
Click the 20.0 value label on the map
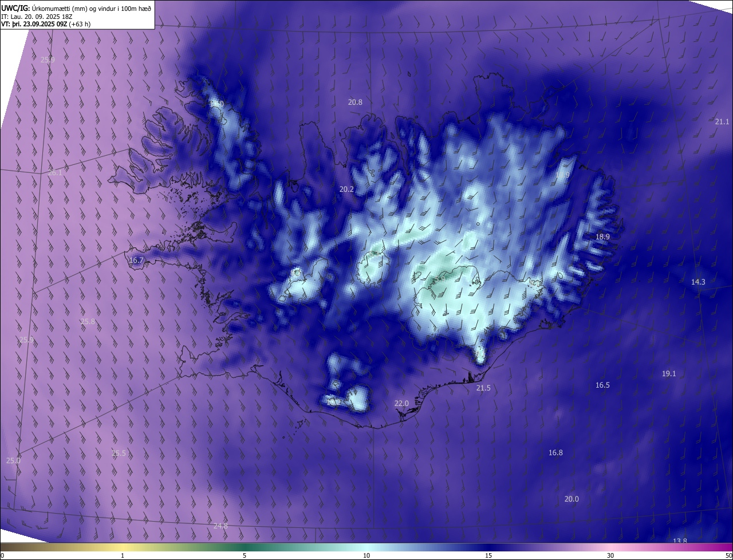572,499
